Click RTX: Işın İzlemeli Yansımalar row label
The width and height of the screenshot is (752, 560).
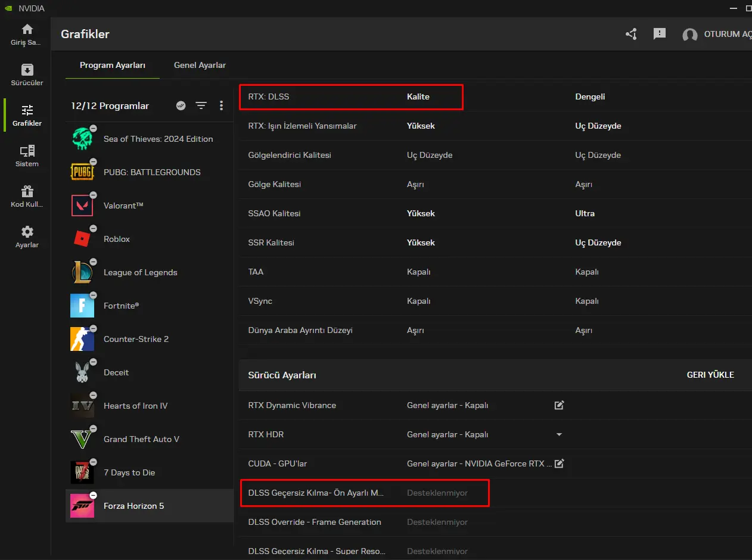pyautogui.click(x=303, y=126)
